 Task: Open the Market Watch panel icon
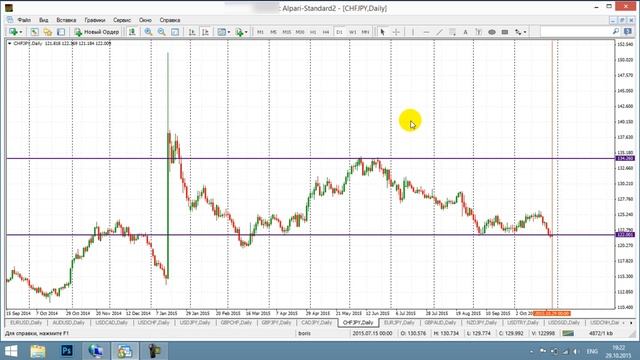(x=35, y=32)
